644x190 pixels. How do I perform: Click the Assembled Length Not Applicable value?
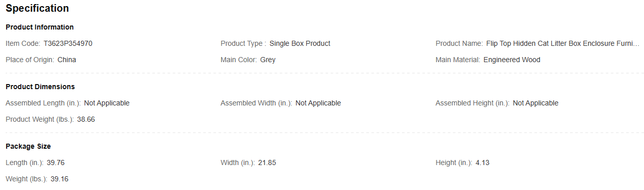click(x=106, y=103)
